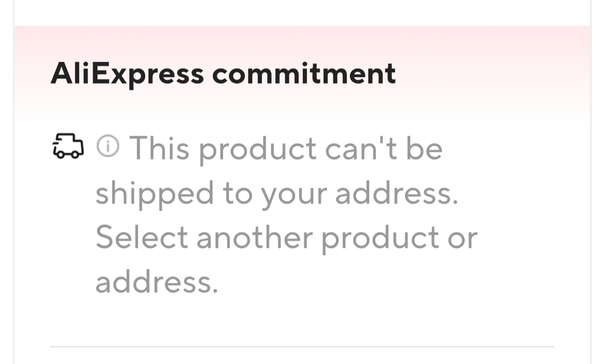Screen dimensions: 610x364
Task: Click the final "address." on the last line
Action: click(x=157, y=282)
